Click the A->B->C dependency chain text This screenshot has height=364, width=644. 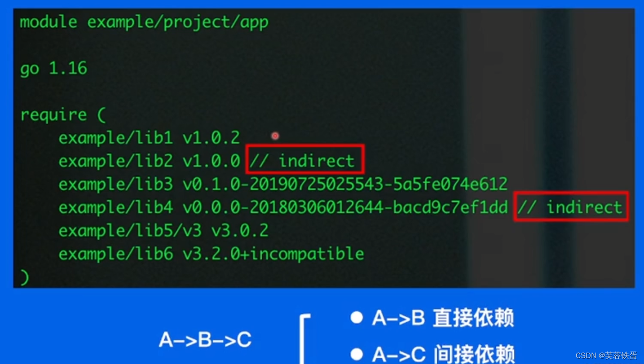[205, 340]
